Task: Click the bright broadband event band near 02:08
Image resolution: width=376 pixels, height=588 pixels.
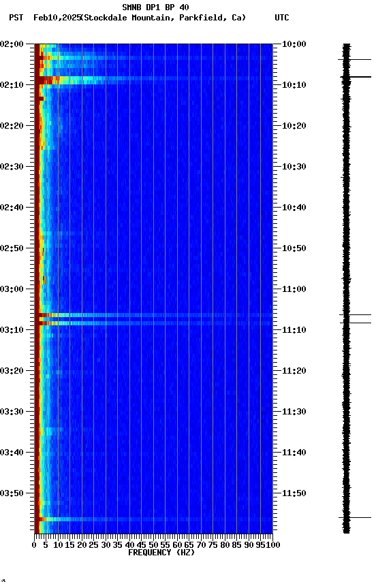Action: (x=153, y=79)
